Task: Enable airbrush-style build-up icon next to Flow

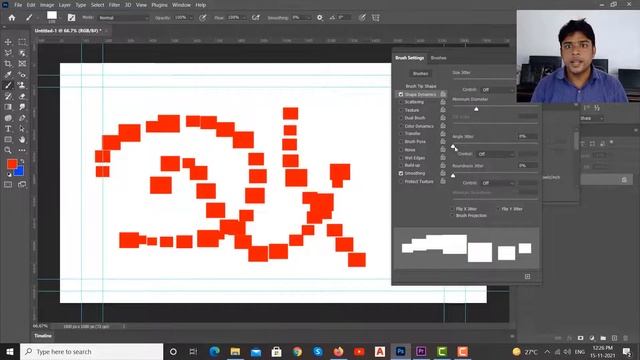Action: point(256,18)
